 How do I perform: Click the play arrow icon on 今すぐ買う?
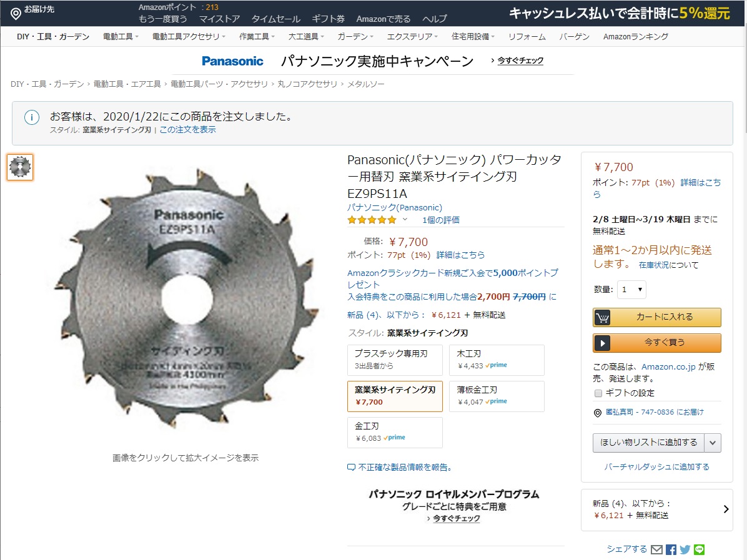[x=602, y=343]
